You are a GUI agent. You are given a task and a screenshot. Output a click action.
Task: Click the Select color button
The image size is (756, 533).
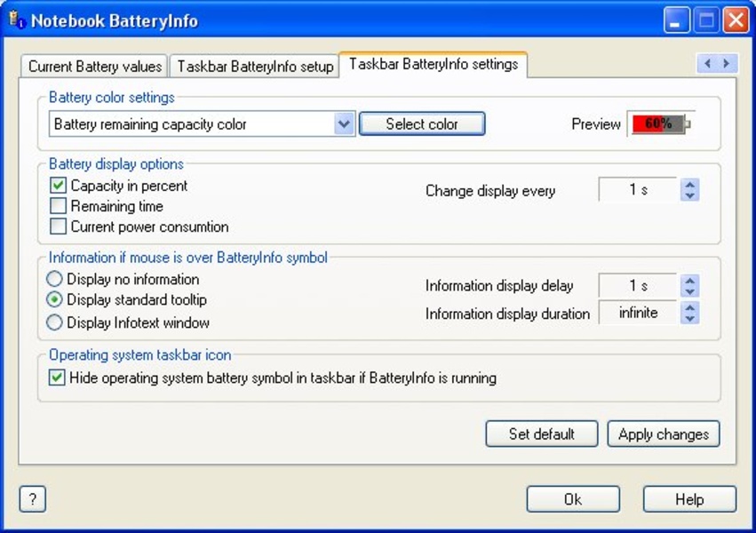tap(422, 123)
